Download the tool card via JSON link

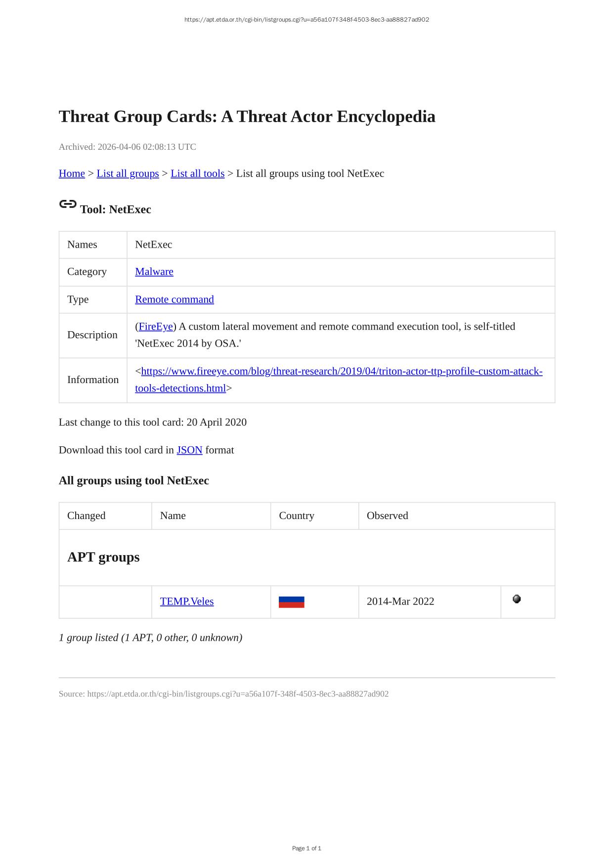click(189, 450)
